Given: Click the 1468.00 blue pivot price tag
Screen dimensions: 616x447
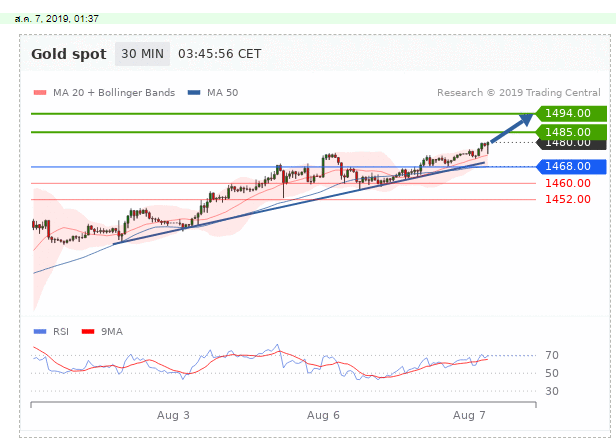Looking at the screenshot, I should point(571,167).
